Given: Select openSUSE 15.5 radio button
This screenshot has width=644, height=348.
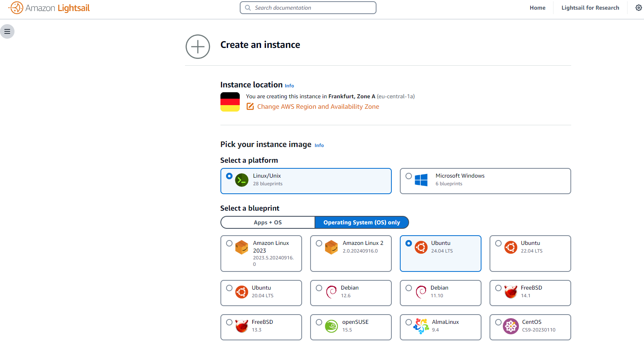Looking at the screenshot, I should pyautogui.click(x=319, y=322).
